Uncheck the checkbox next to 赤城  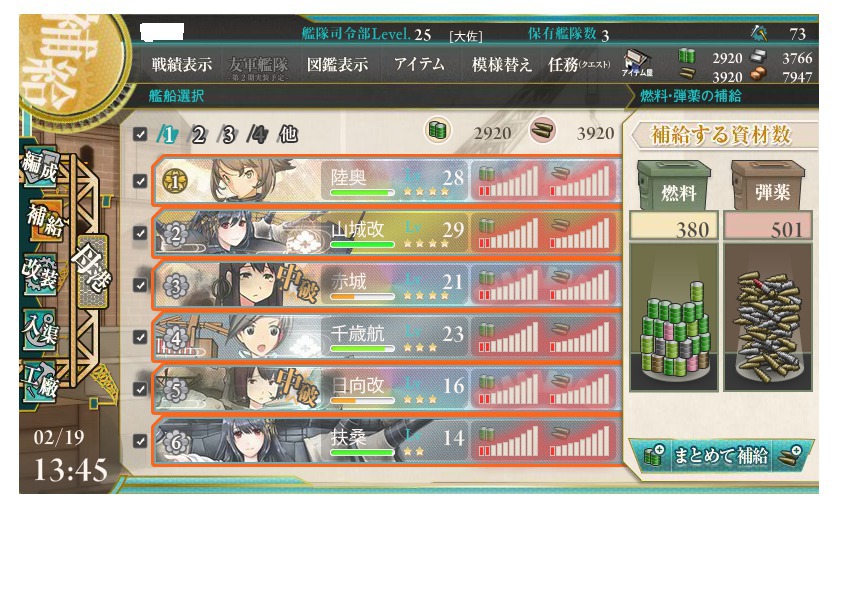click(x=140, y=285)
